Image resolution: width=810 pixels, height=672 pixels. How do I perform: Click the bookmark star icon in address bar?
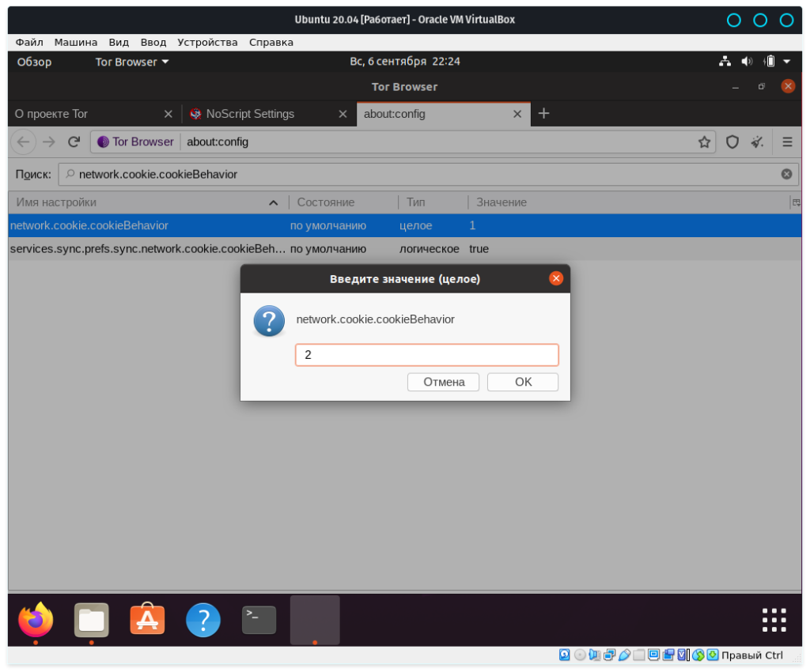(x=704, y=142)
